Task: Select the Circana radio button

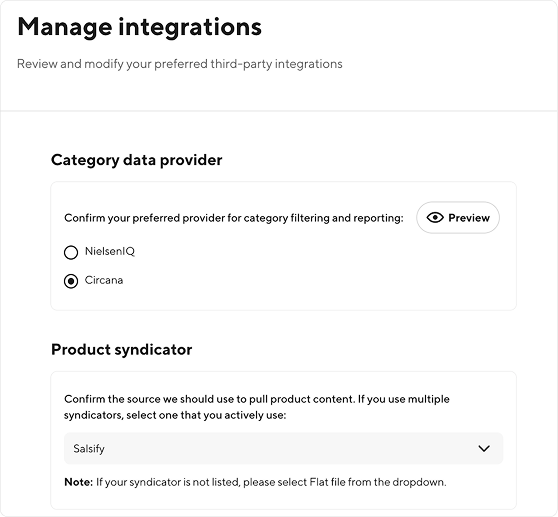Action: tap(71, 281)
